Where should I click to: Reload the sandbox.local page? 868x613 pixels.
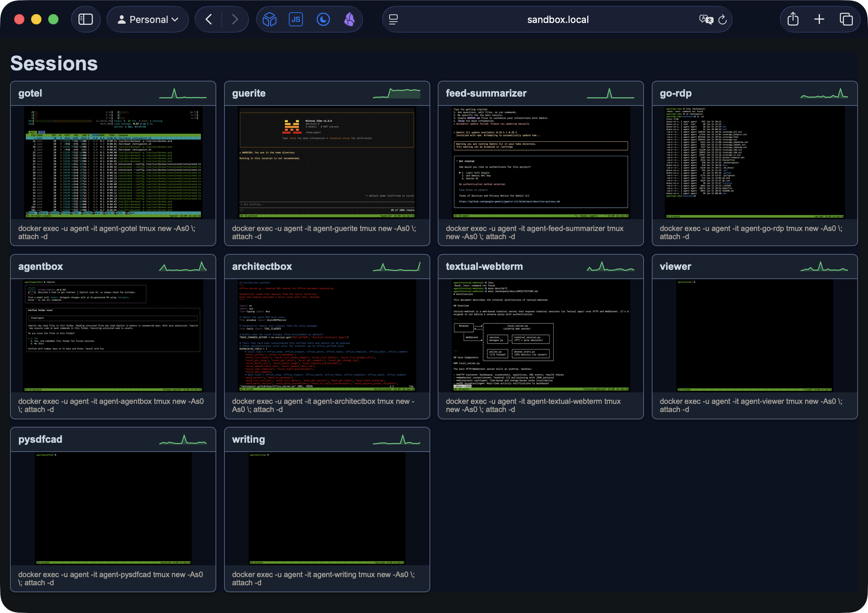point(722,19)
